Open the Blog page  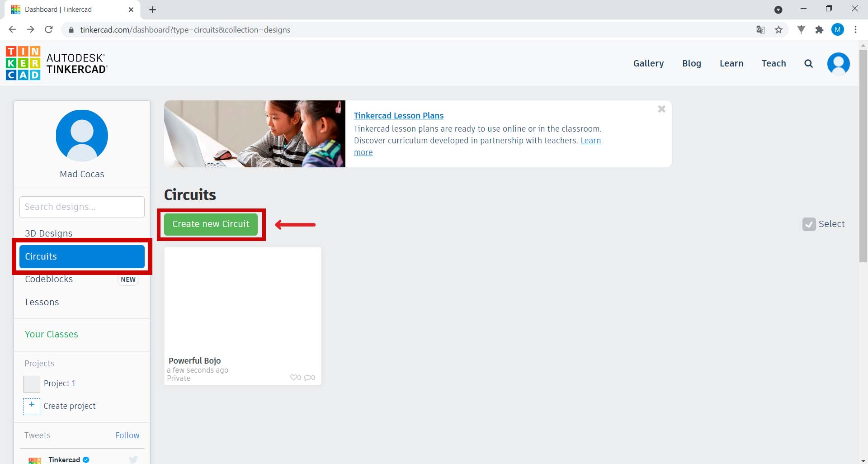[692, 63]
